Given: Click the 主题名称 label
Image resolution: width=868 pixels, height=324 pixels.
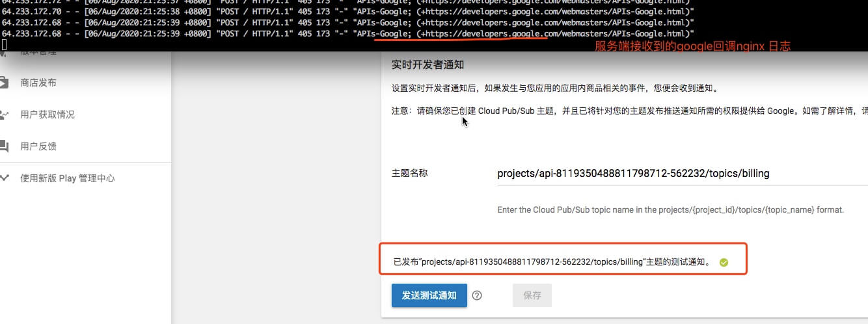Looking at the screenshot, I should pyautogui.click(x=410, y=173).
